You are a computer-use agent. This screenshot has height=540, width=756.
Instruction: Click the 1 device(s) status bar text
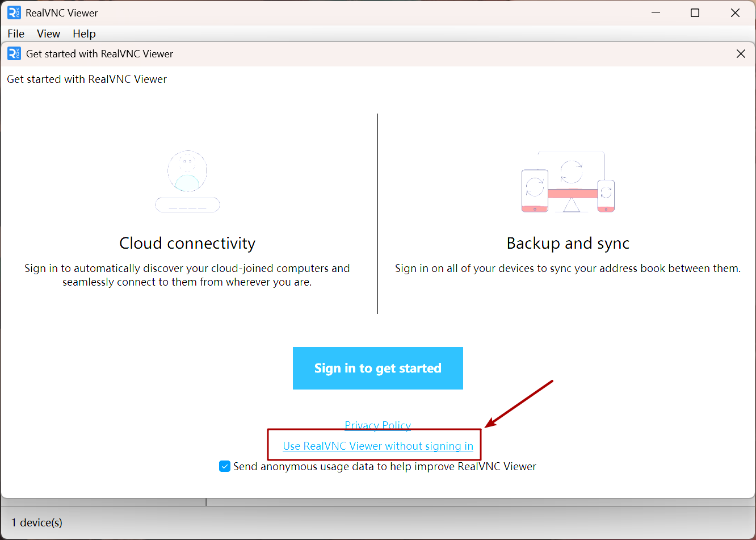tap(37, 522)
